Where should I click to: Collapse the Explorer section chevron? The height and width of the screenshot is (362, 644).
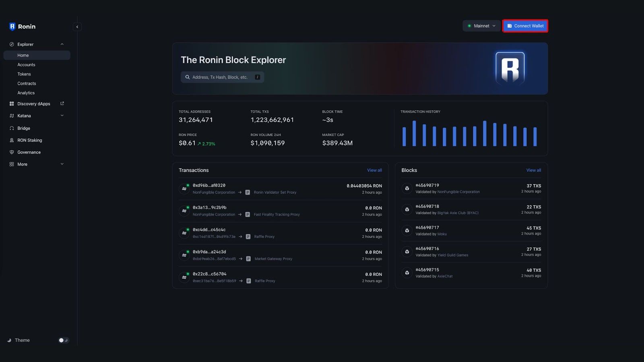pyautogui.click(x=62, y=44)
